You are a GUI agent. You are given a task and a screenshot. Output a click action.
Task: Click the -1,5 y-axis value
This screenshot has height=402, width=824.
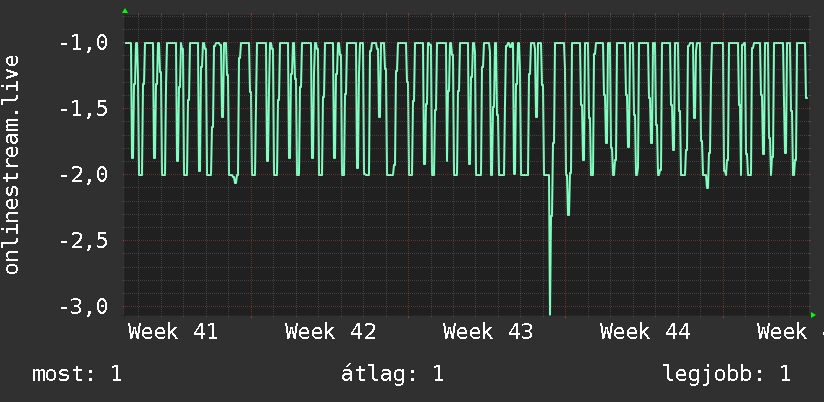click(x=84, y=109)
